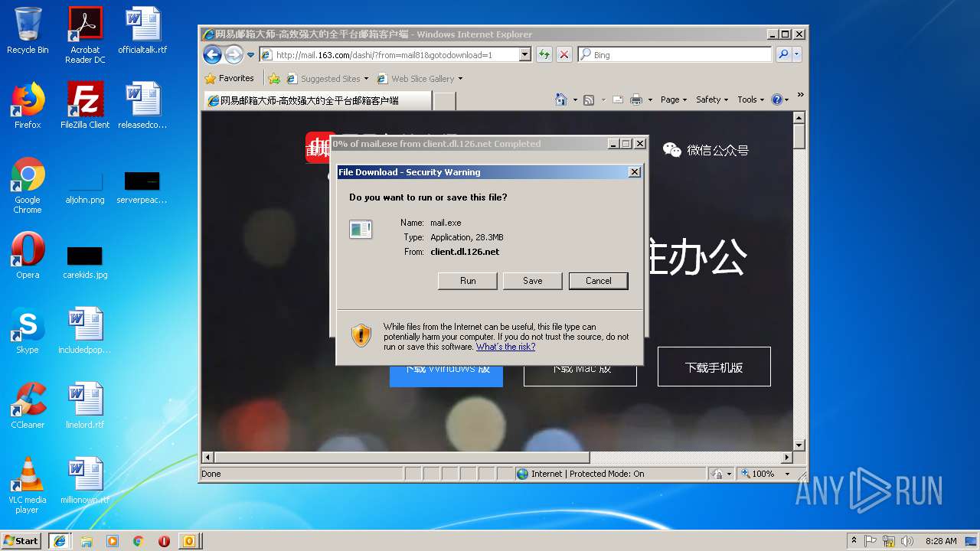This screenshot has height=551, width=980.
Task: Click the 下载手机版 button on webpage
Action: point(714,367)
